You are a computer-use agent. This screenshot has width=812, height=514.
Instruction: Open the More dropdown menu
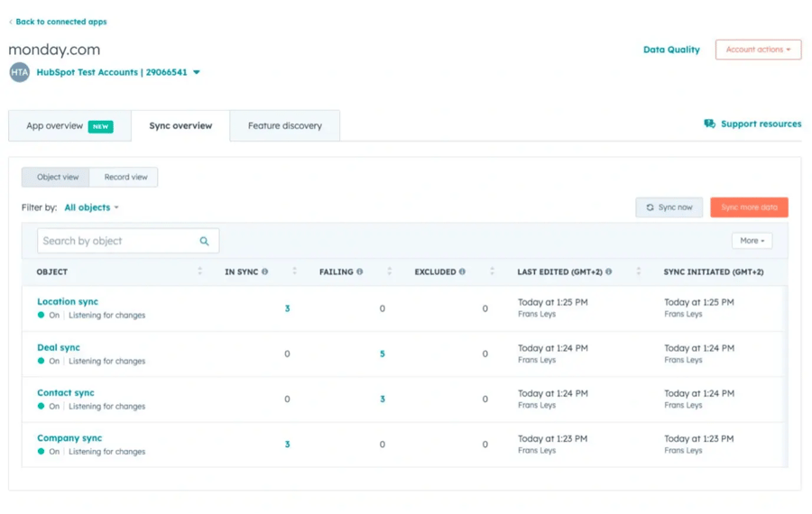tap(752, 241)
